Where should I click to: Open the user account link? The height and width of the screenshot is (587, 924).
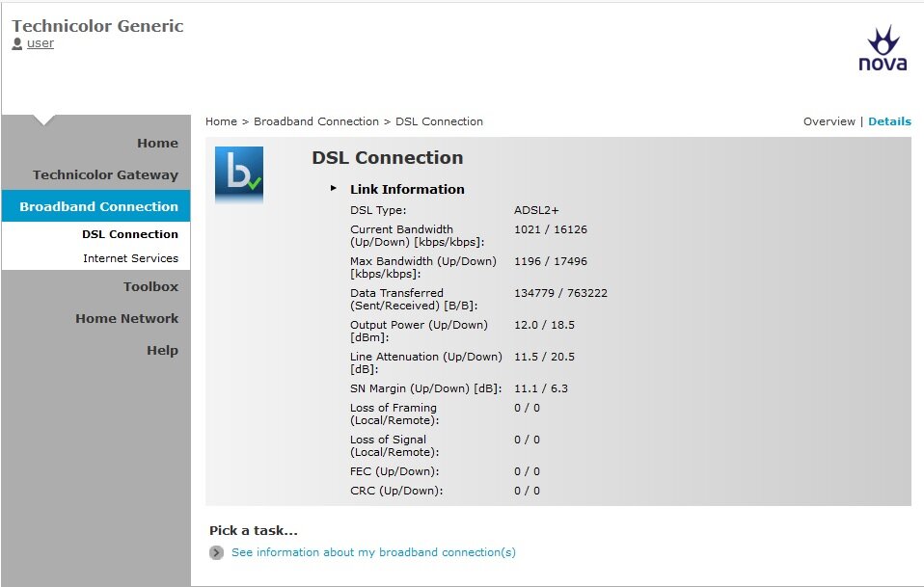pyautogui.click(x=41, y=43)
